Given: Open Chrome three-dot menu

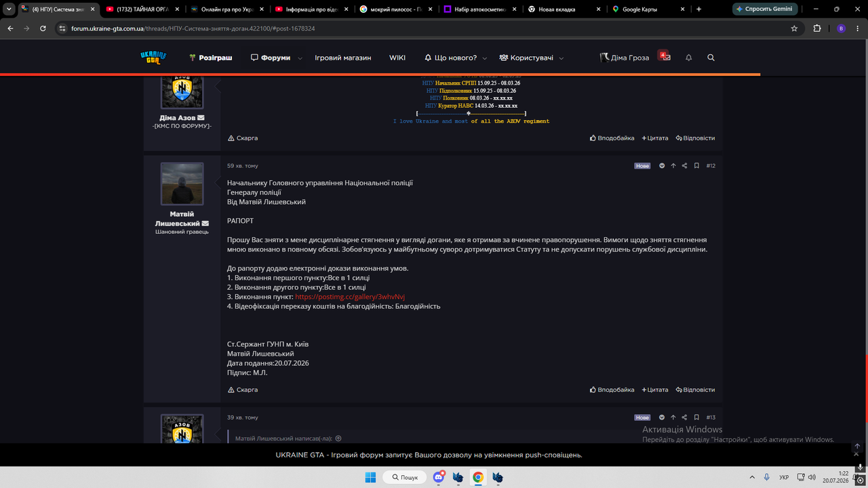Looking at the screenshot, I should tap(858, 28).
